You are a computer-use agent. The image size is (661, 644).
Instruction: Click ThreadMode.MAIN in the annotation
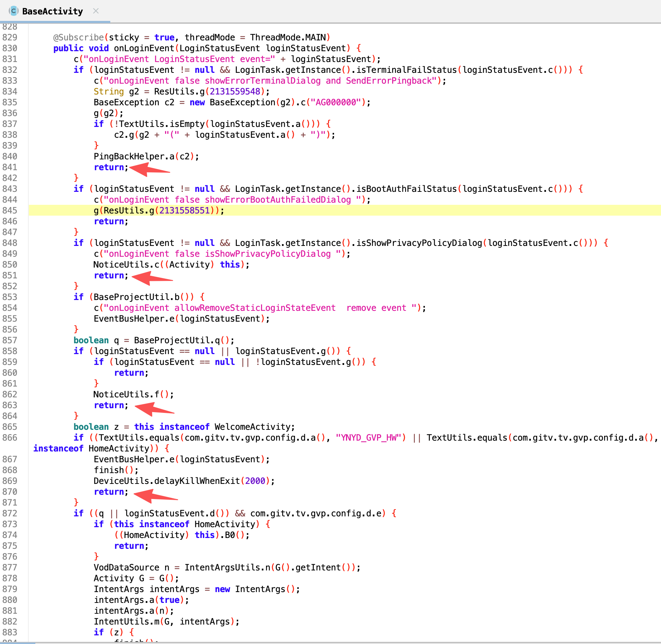click(x=288, y=38)
